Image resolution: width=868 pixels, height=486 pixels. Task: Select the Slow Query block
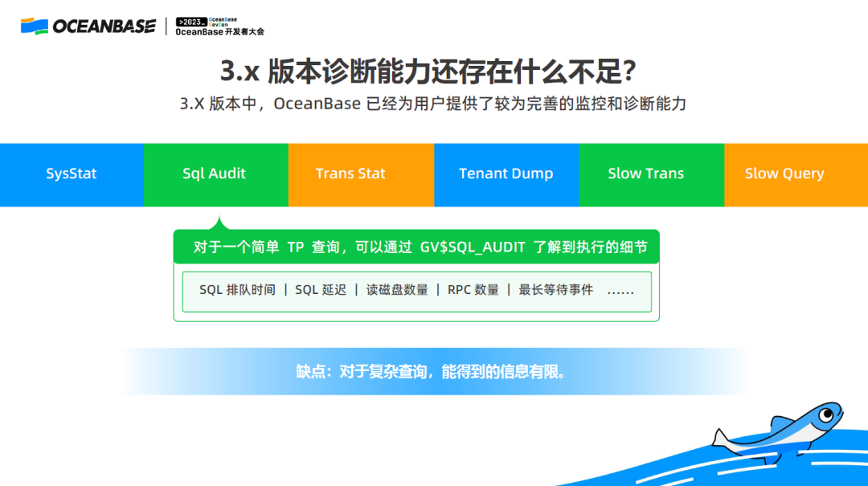[796, 175]
